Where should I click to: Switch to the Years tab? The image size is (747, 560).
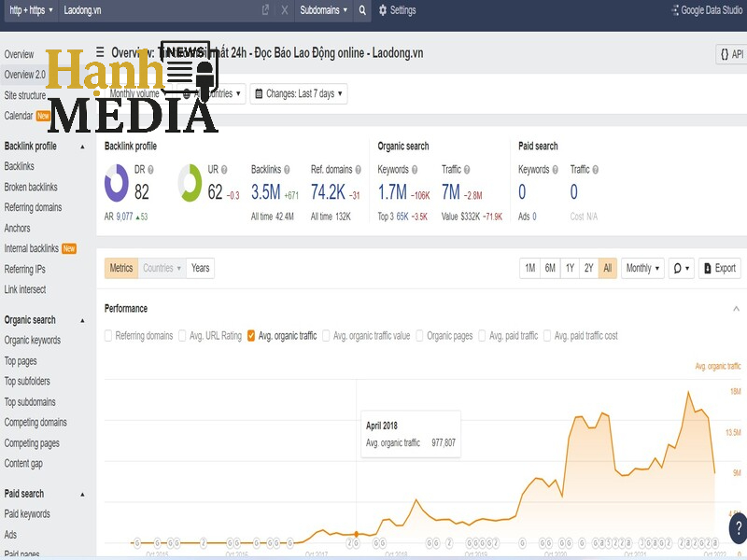tap(201, 268)
